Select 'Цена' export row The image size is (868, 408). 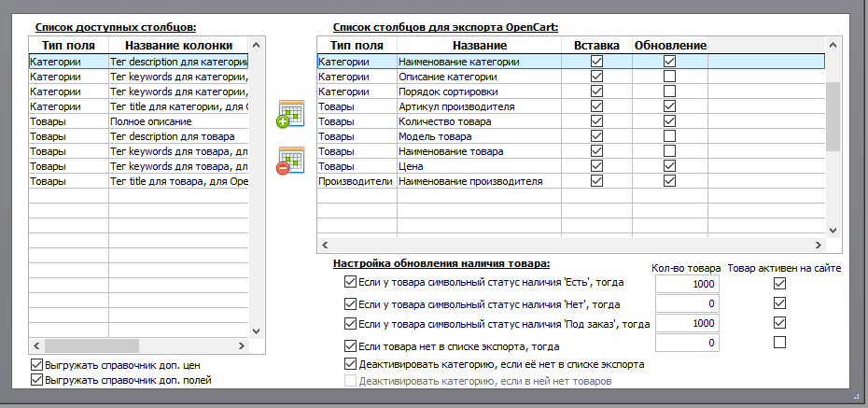[570, 166]
